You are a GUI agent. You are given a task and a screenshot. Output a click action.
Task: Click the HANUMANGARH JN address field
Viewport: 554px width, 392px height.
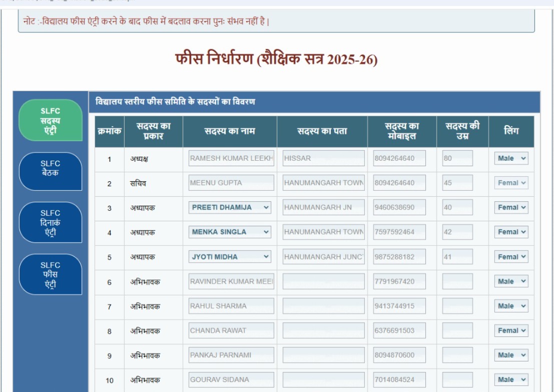[323, 207]
